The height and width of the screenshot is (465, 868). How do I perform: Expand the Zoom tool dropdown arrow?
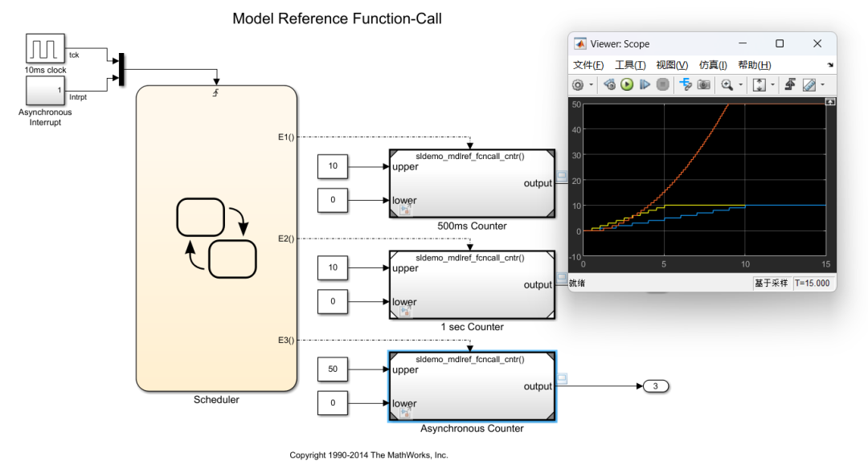point(741,84)
